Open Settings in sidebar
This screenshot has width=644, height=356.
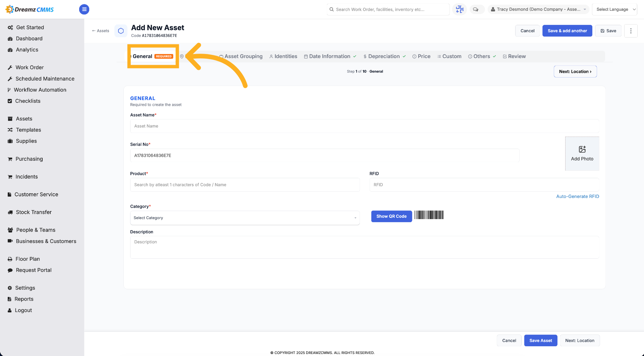pos(25,288)
